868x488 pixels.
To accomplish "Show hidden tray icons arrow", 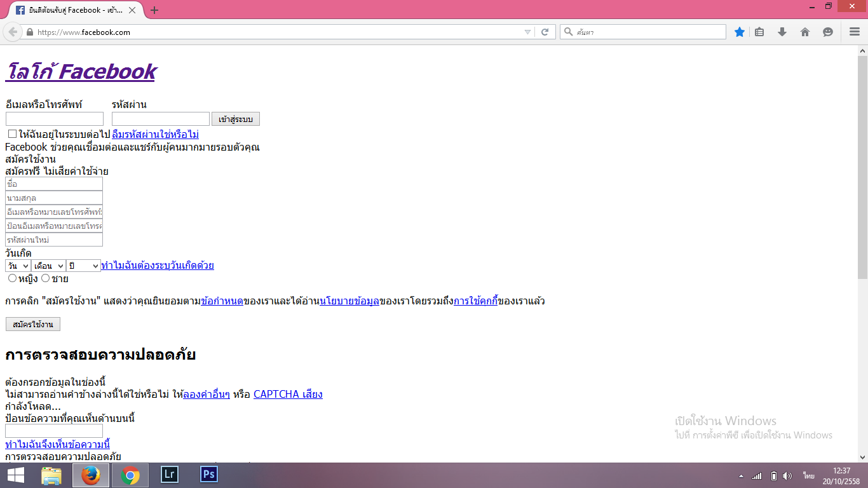I will pos(741,476).
